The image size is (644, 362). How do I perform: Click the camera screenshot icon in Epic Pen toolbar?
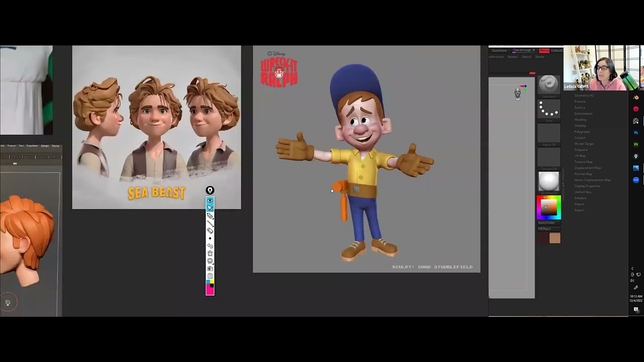210,268
